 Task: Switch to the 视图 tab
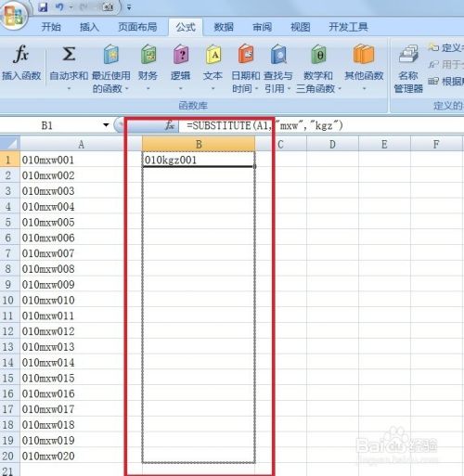(301, 27)
